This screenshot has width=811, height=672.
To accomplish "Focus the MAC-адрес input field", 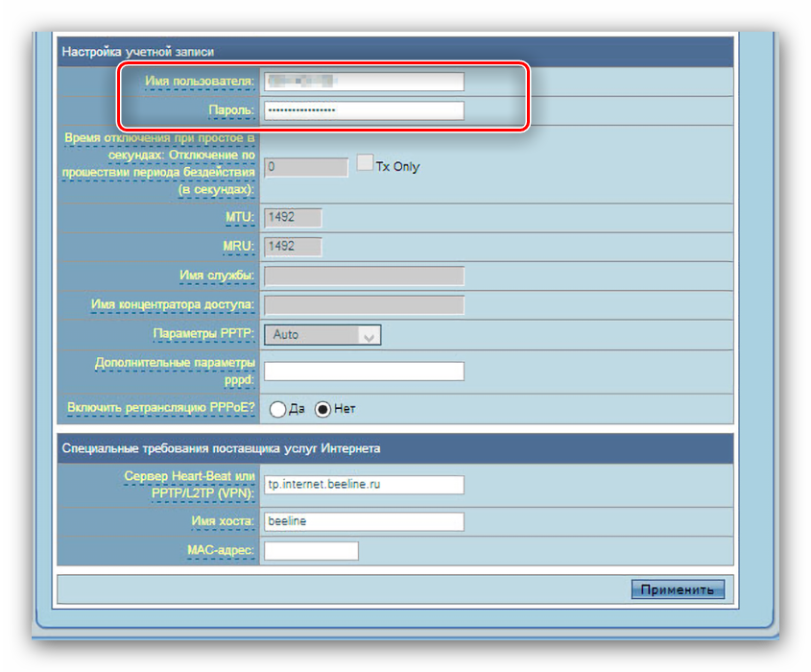I will pos(311,551).
